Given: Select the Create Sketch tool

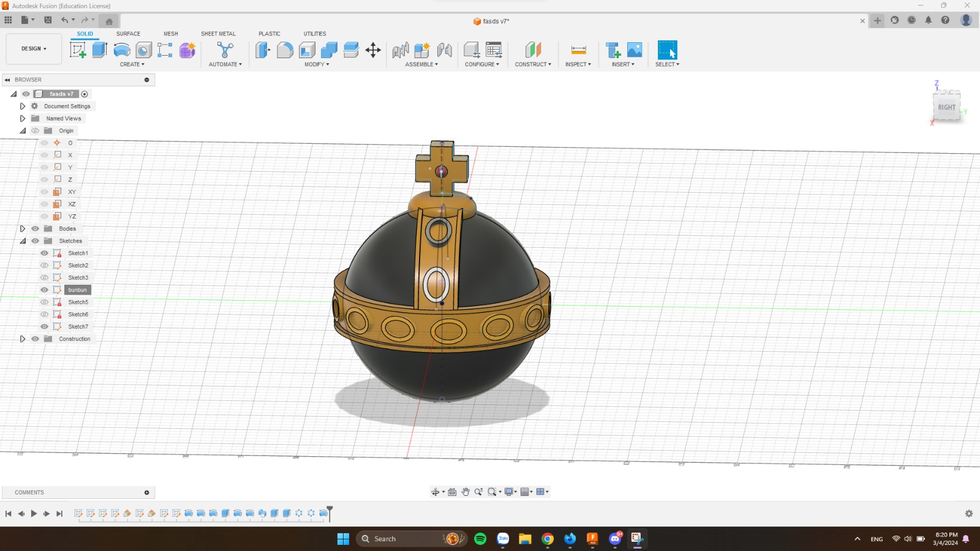Looking at the screenshot, I should click(x=78, y=50).
